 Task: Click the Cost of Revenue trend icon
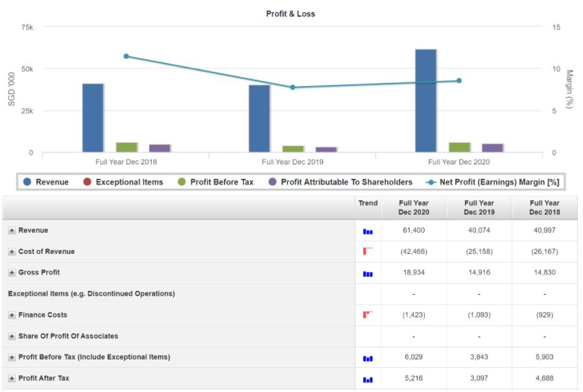tap(368, 251)
